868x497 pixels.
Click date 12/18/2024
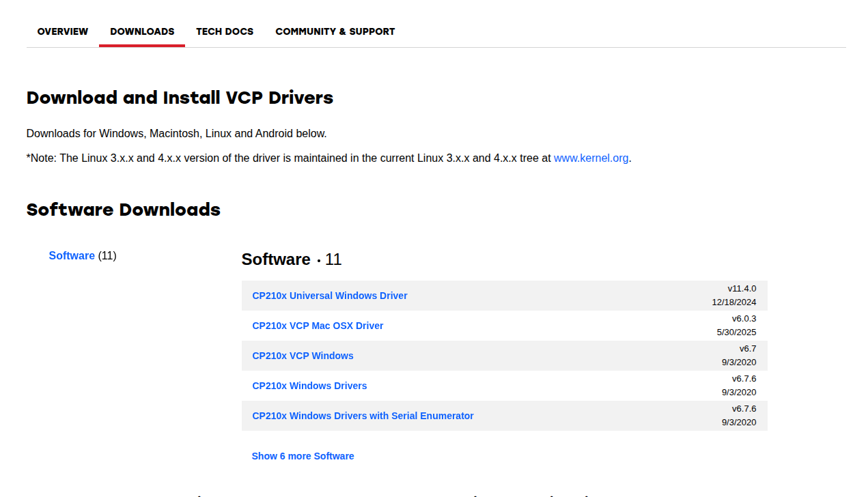(x=734, y=302)
